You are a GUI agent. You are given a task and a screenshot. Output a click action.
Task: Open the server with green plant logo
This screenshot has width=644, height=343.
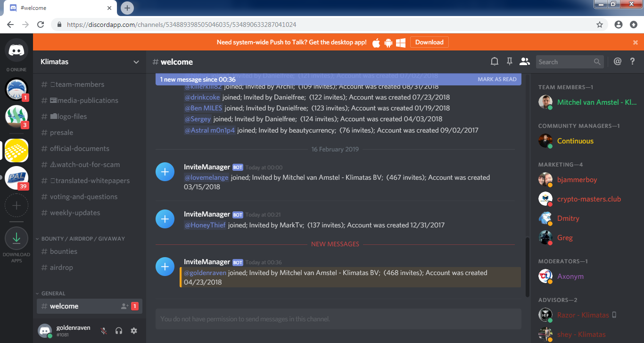pyautogui.click(x=17, y=116)
